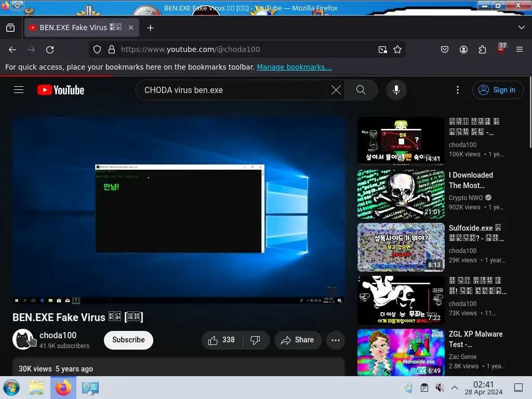Open the Save to Pocket button
Screen dimensions: 532x399
pyautogui.click(x=445, y=50)
